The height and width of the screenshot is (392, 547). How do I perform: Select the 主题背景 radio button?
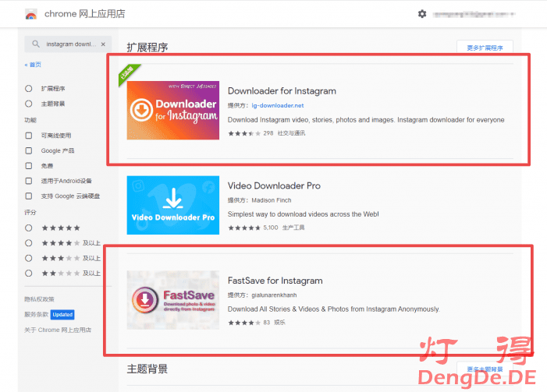click(29, 104)
